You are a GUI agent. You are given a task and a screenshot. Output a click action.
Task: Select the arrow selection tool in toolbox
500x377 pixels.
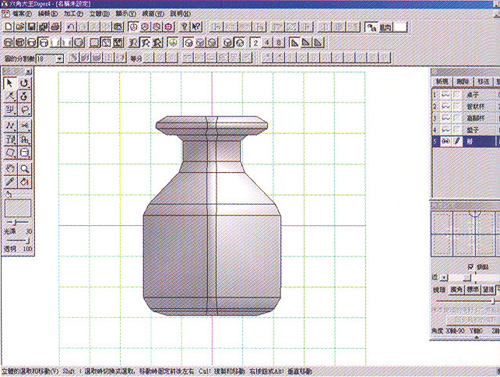[x=10, y=83]
